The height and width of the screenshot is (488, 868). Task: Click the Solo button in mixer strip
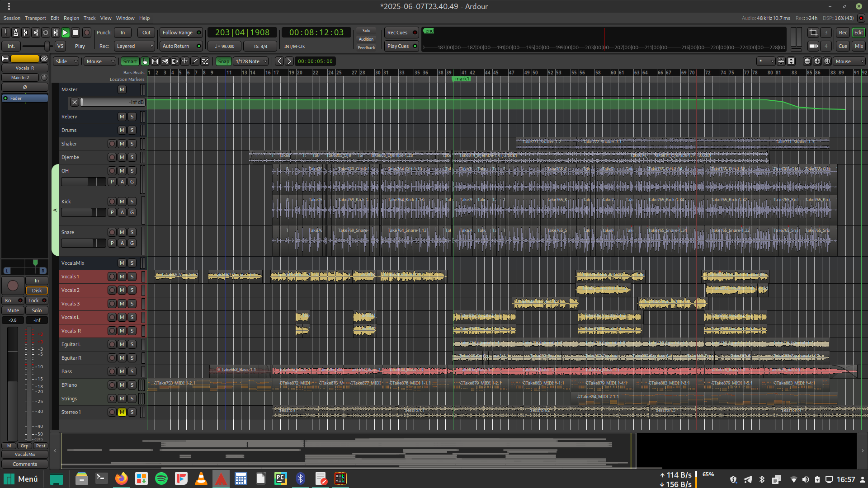pos(37,310)
